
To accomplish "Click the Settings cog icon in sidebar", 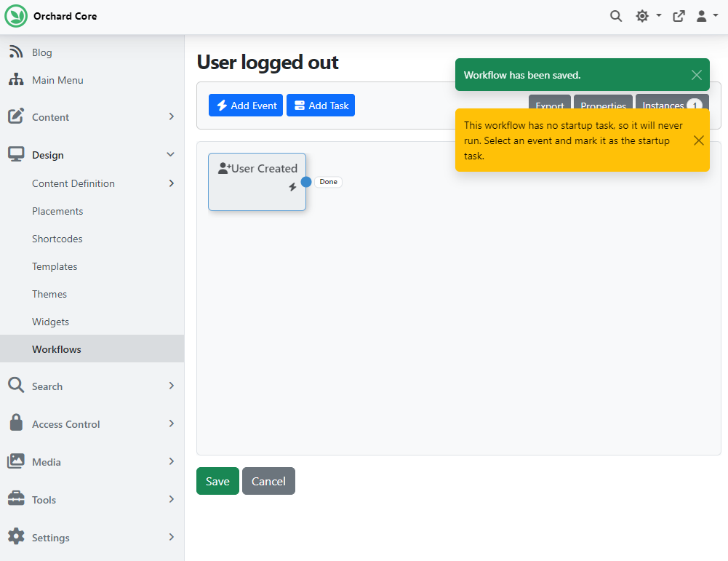I will point(16,536).
